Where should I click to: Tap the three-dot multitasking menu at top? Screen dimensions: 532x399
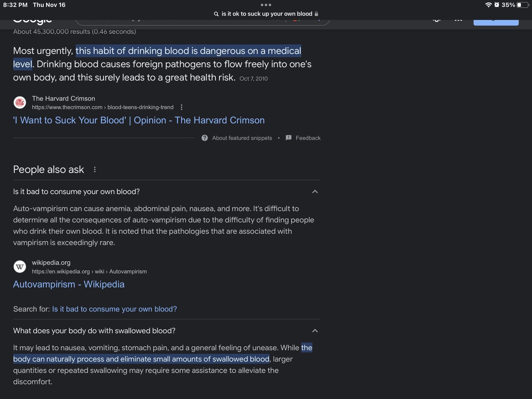(266, 5)
